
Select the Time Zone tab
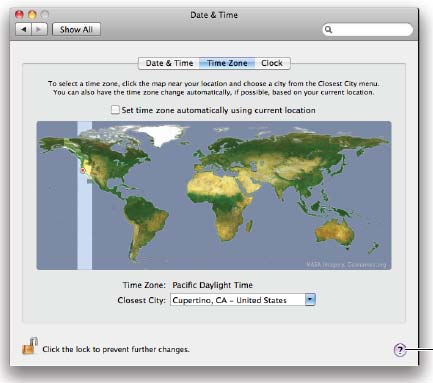click(227, 63)
